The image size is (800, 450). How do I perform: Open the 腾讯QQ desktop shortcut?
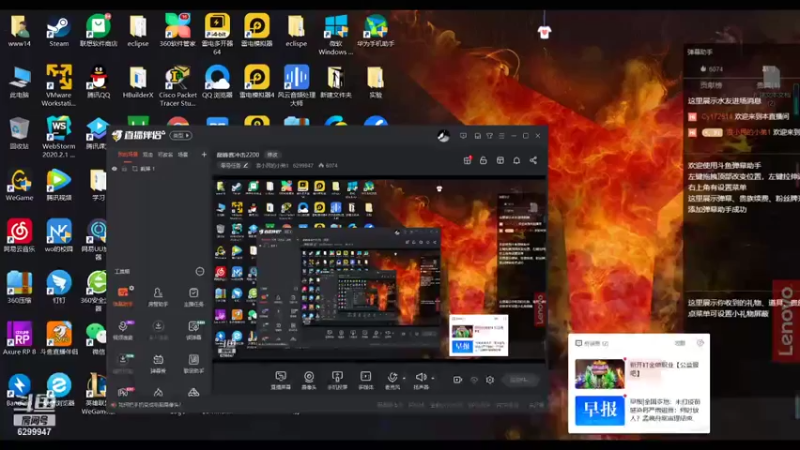[x=98, y=83]
